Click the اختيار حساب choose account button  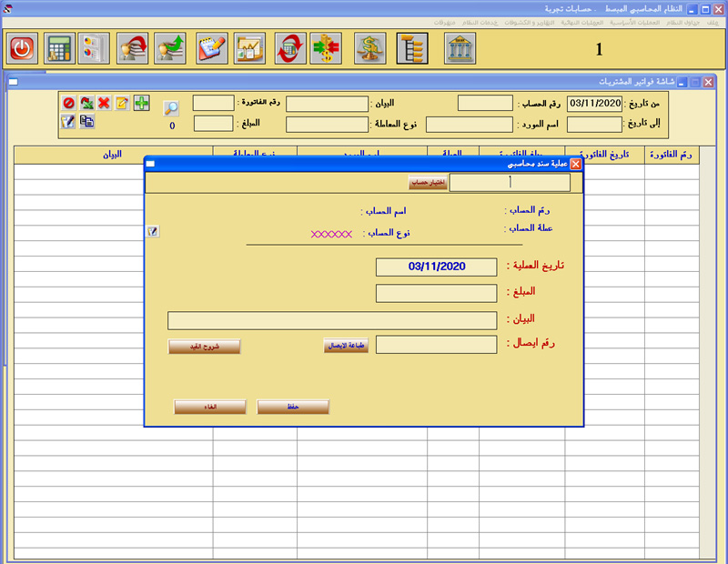pos(428,183)
